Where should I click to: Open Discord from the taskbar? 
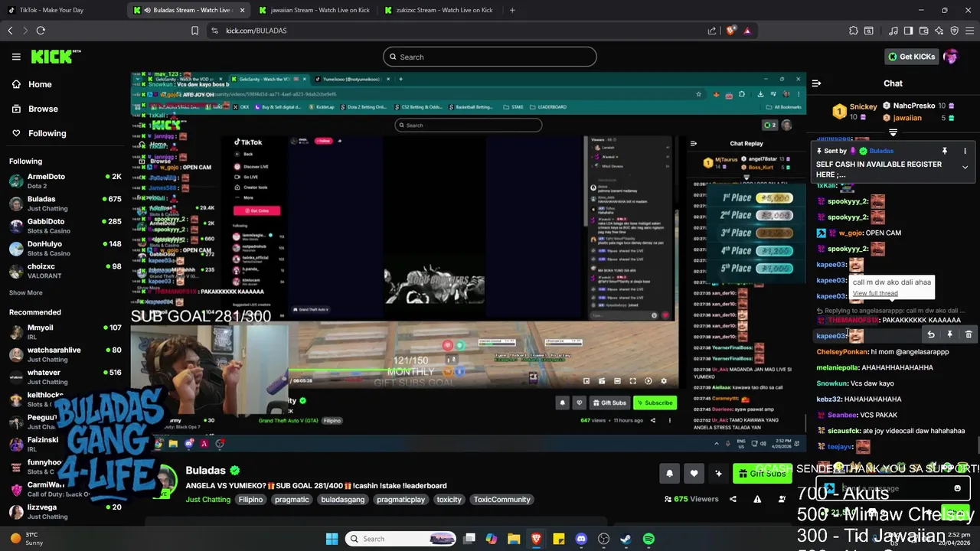[581, 539]
